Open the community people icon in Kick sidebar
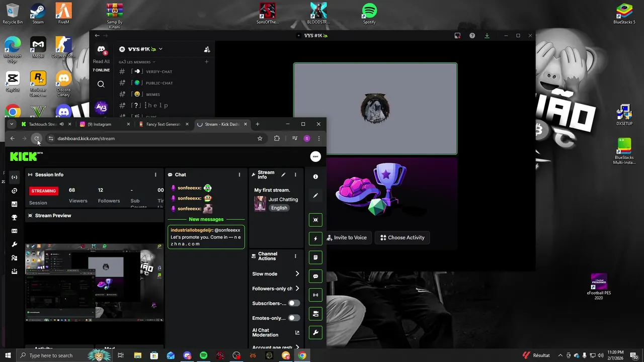 [14, 258]
